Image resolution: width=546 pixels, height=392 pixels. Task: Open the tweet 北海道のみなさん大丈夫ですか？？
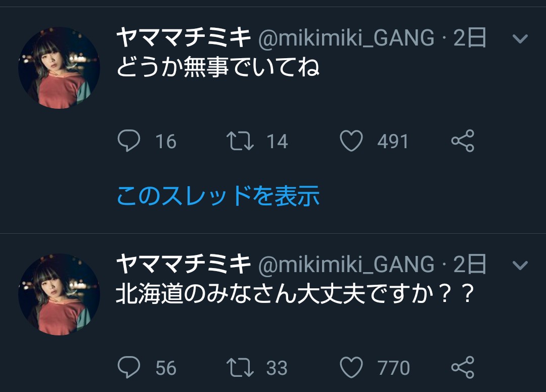295,294
